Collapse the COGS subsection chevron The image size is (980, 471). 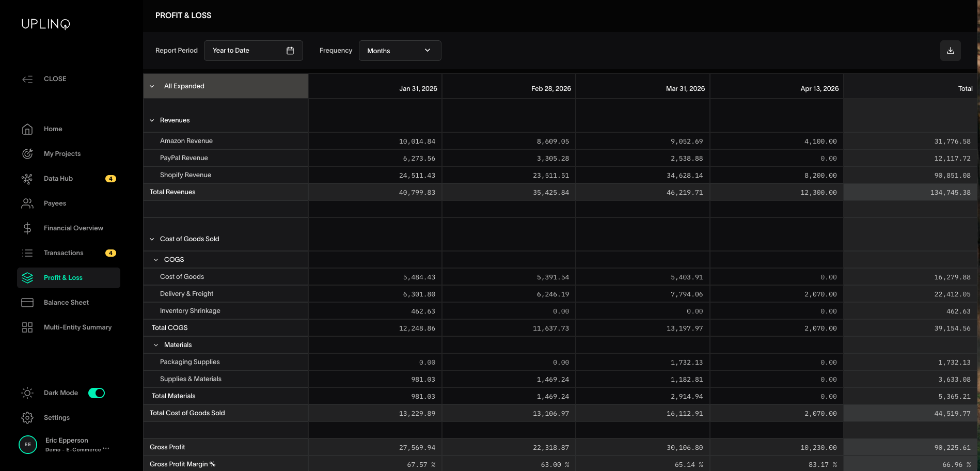pyautogui.click(x=156, y=260)
